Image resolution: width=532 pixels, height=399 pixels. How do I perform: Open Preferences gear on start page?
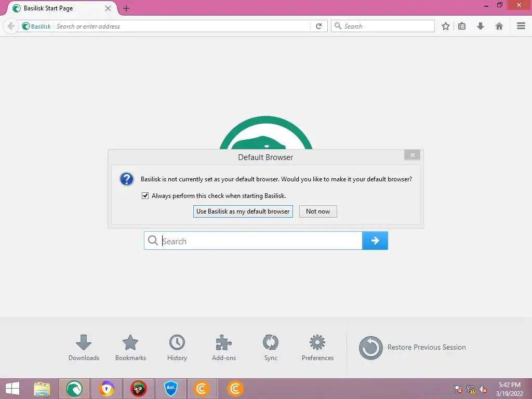coord(317,348)
